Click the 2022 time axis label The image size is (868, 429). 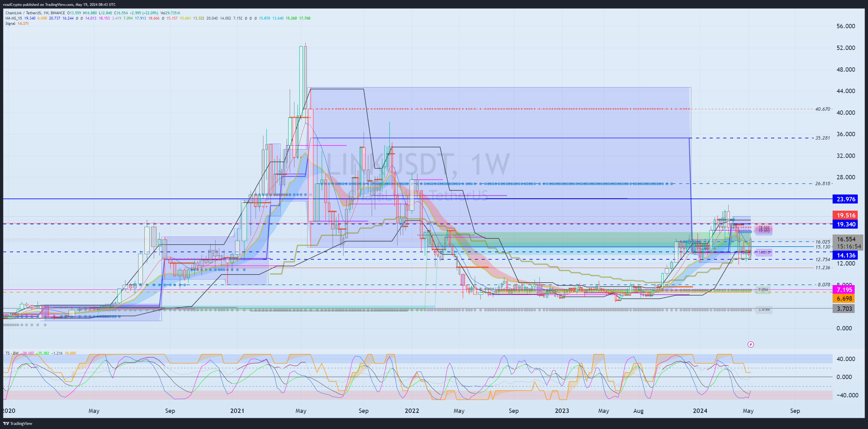point(412,411)
